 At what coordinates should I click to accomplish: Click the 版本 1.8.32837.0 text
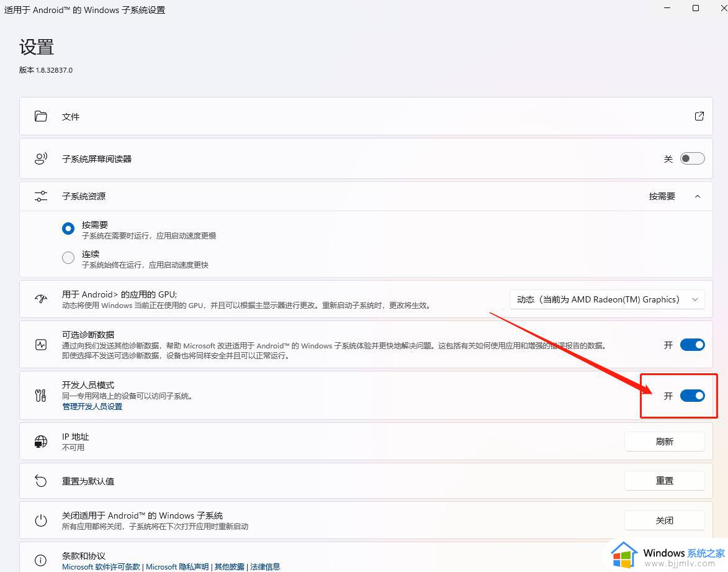coord(45,70)
